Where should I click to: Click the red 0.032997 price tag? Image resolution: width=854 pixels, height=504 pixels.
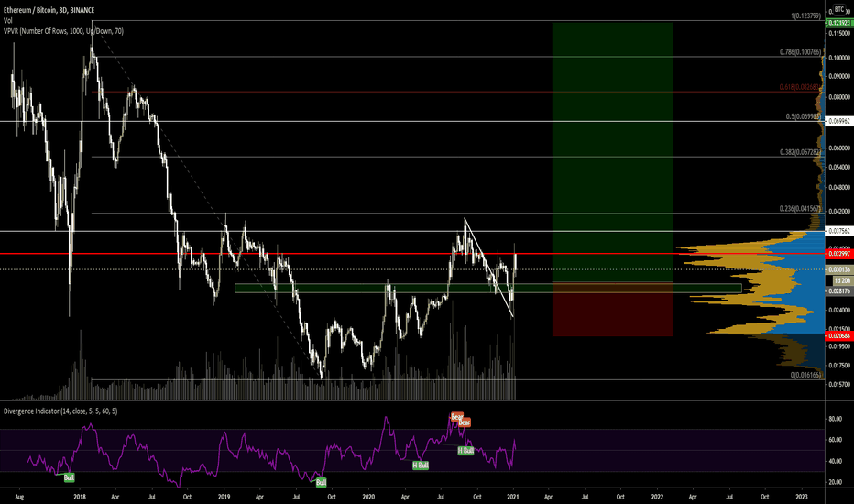839,253
